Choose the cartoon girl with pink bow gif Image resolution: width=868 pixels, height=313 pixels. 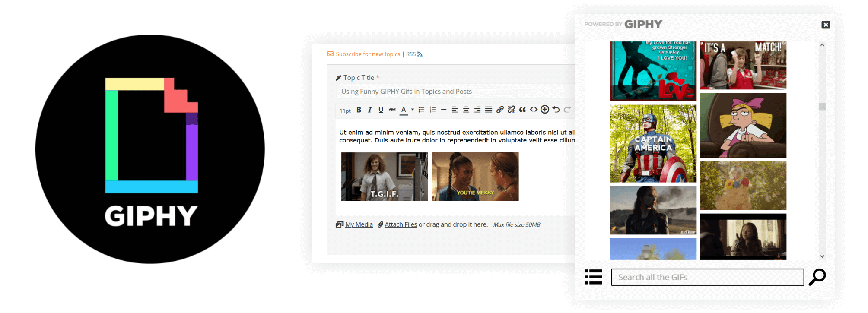coord(743,126)
